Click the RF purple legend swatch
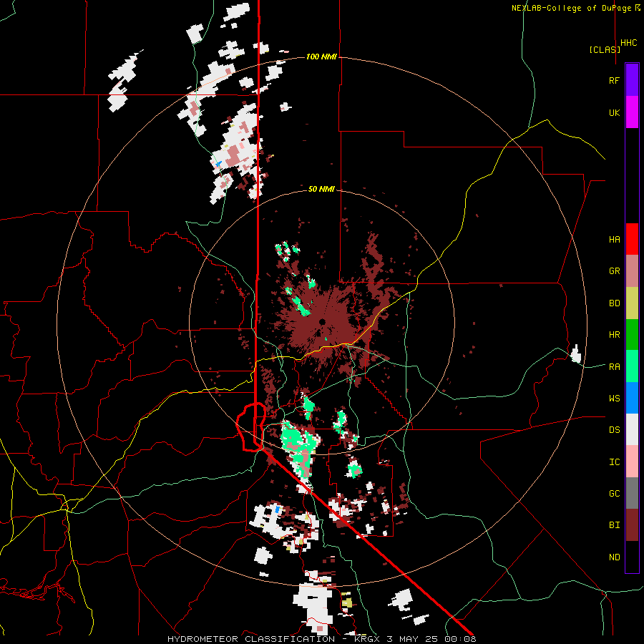Image resolution: width=644 pixels, height=644 pixels. [x=632, y=80]
